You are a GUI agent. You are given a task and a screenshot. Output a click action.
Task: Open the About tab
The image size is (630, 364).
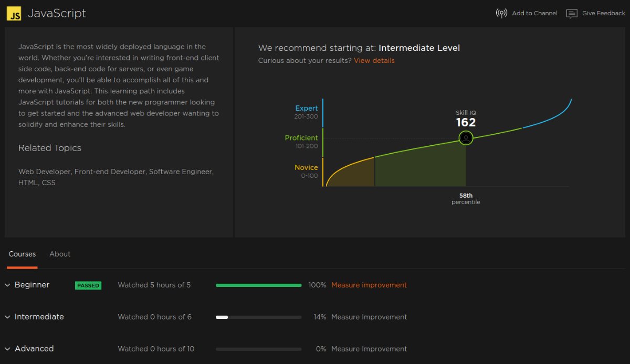pyautogui.click(x=60, y=254)
